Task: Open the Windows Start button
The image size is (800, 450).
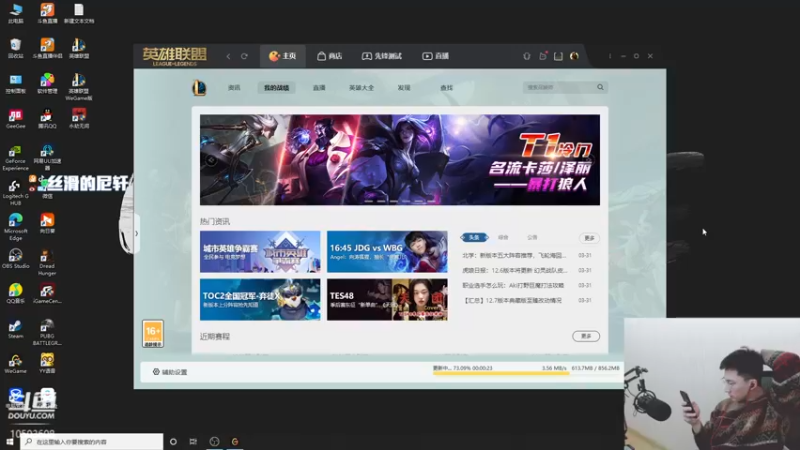Action: click(x=9, y=442)
